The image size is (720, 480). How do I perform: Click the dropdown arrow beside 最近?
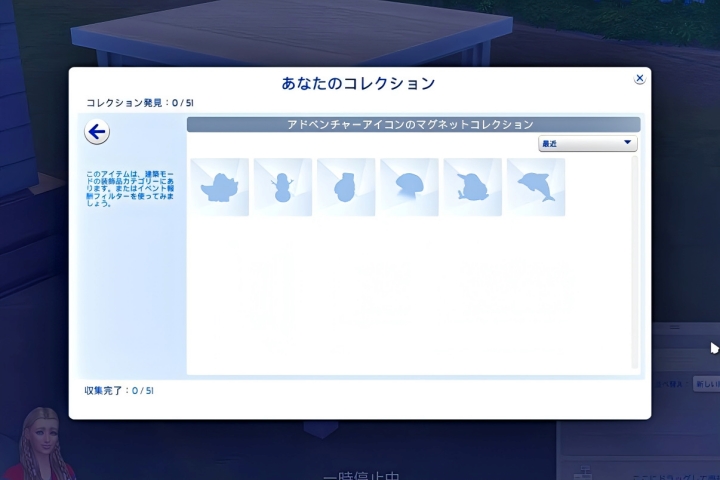pos(627,144)
